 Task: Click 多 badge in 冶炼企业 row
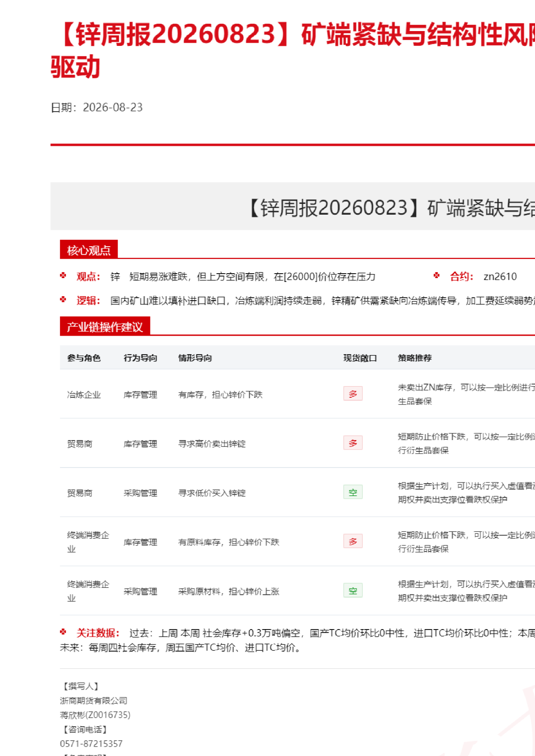click(x=353, y=394)
